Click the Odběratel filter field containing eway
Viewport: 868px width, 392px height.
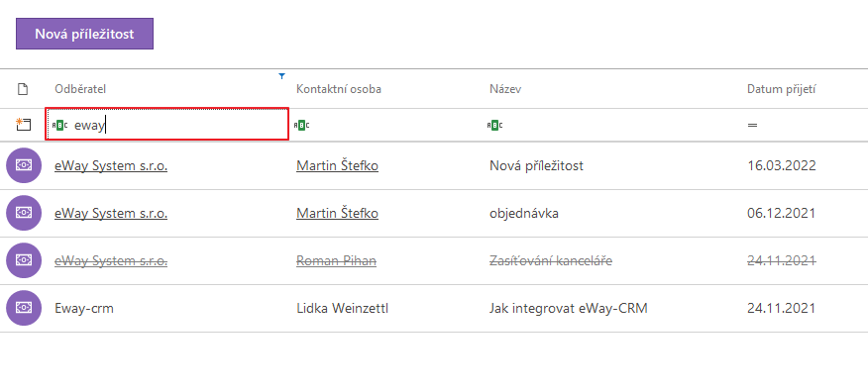click(166, 124)
